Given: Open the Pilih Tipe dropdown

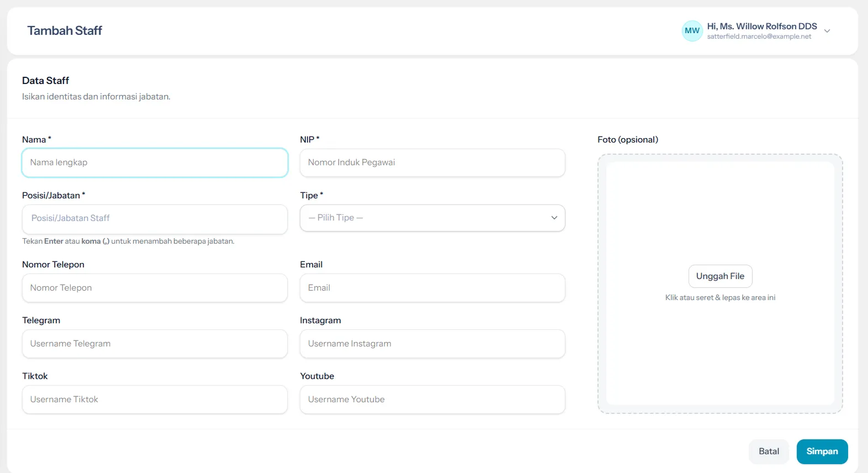Looking at the screenshot, I should 432,218.
